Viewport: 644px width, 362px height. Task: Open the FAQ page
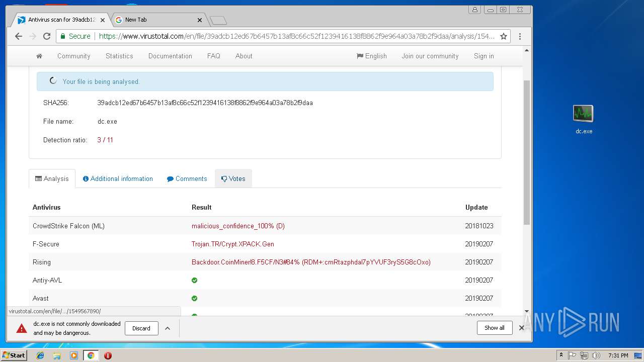(x=214, y=56)
